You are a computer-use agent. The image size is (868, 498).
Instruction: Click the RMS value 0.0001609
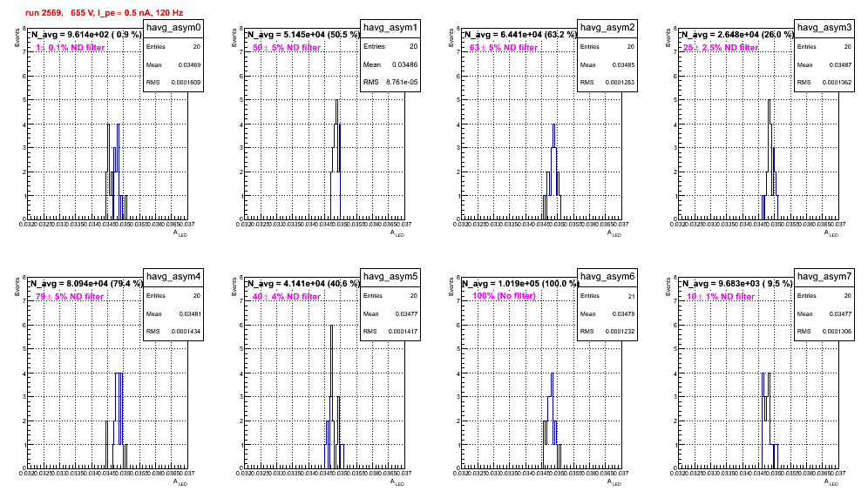click(186, 83)
